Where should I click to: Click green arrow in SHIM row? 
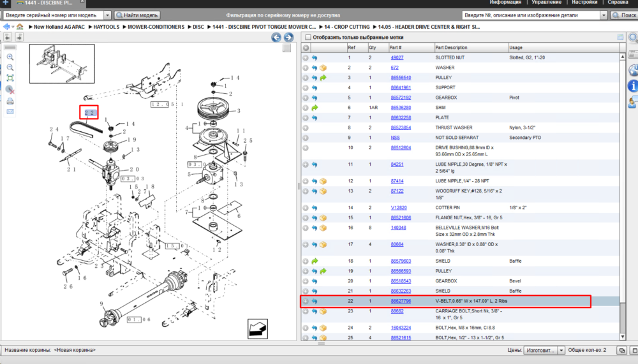[x=315, y=108]
